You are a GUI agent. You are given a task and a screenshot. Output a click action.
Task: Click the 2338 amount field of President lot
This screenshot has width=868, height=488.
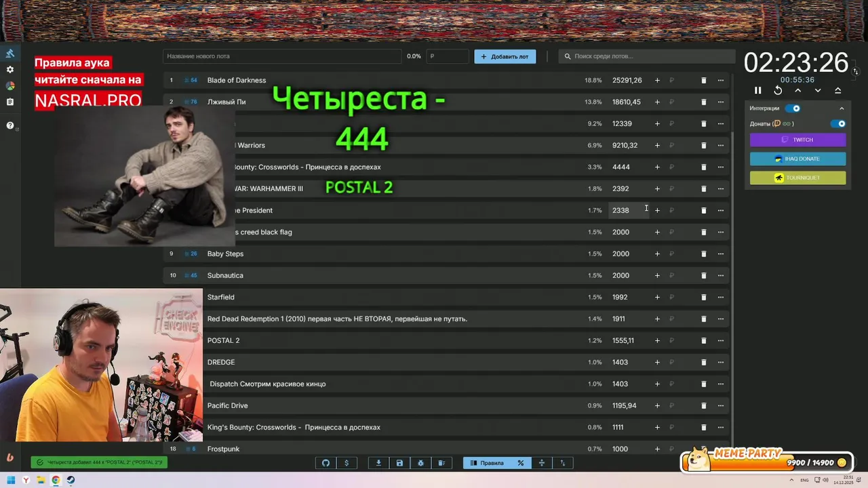tap(628, 210)
